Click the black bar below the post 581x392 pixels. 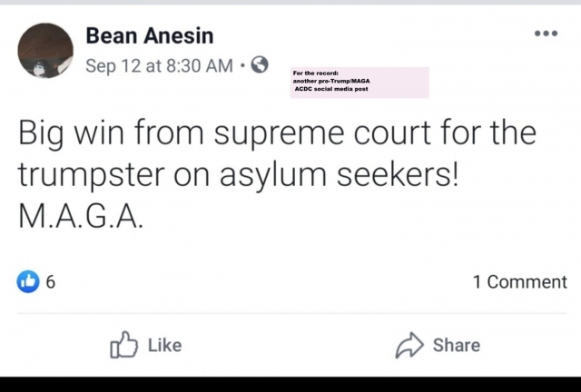(x=290, y=384)
